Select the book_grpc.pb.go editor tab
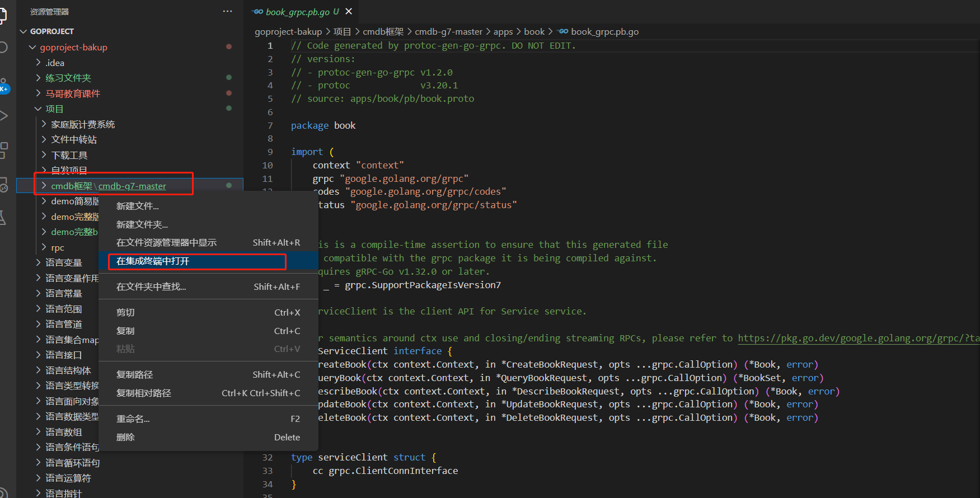The image size is (980, 498). (x=302, y=12)
